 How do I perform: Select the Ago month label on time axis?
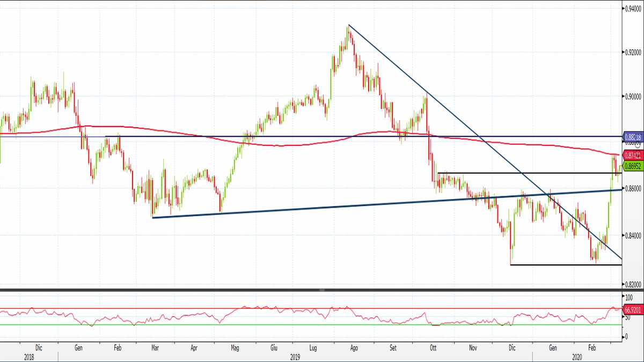354,348
